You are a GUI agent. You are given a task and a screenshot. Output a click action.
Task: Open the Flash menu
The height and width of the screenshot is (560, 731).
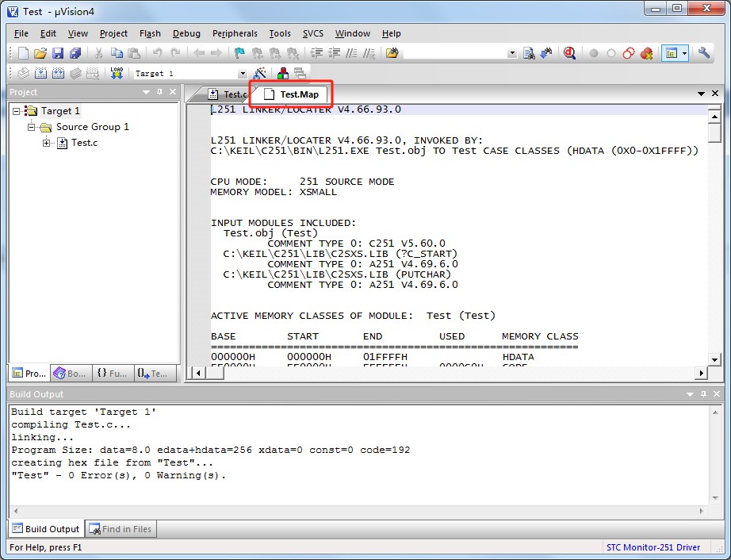pyautogui.click(x=150, y=33)
